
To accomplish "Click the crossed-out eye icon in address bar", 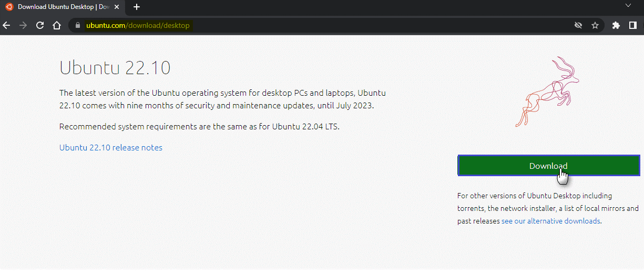I will pos(578,25).
